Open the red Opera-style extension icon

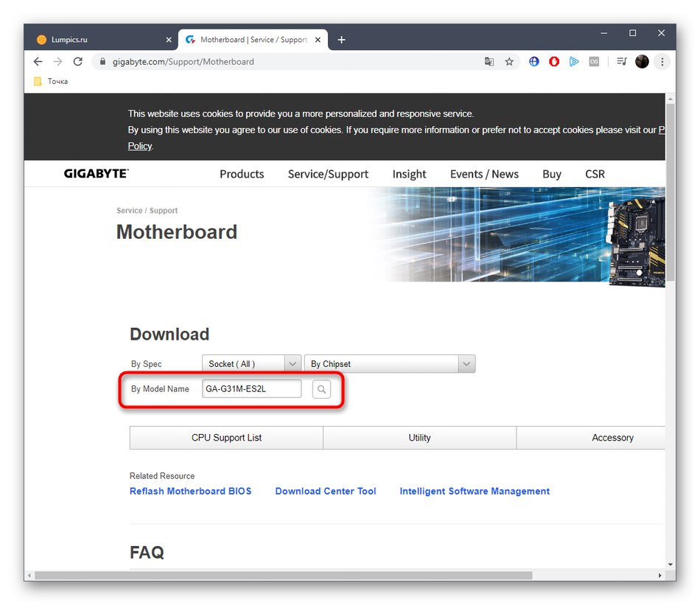point(554,62)
